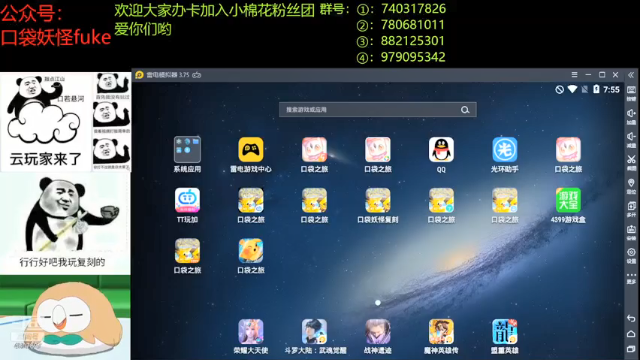The width and height of the screenshot is (640, 360).
Task: Click no-SIM signal icon in status bar
Action: click(585, 89)
